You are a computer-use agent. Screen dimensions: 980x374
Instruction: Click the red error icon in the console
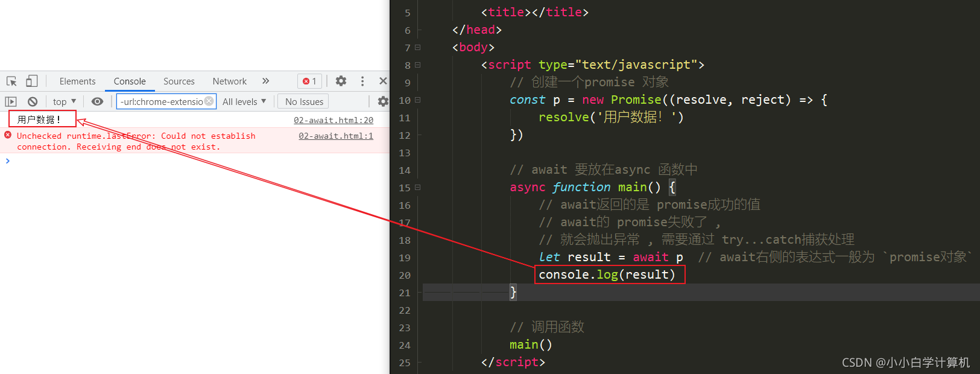click(x=8, y=135)
